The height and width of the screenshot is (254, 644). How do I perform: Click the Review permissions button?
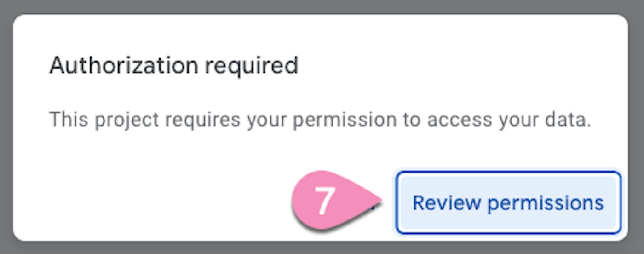[x=508, y=202]
